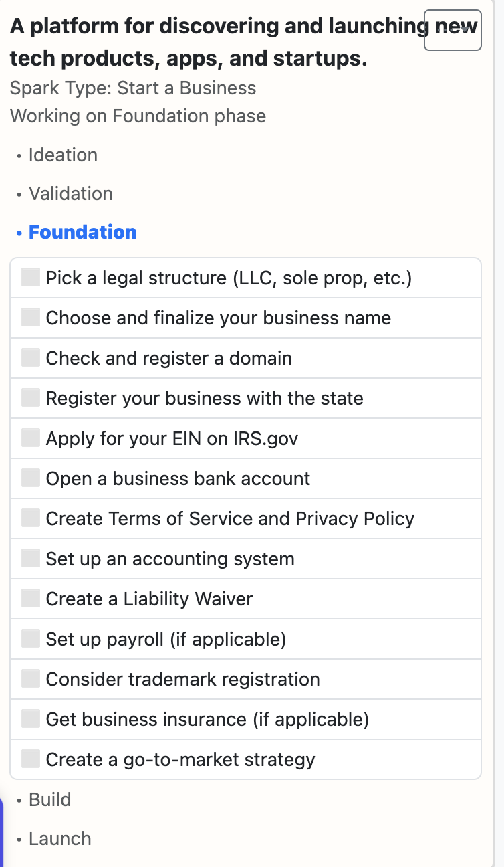Viewport: 504px width, 867px height.
Task: Select the spark title text
Action: (243, 42)
